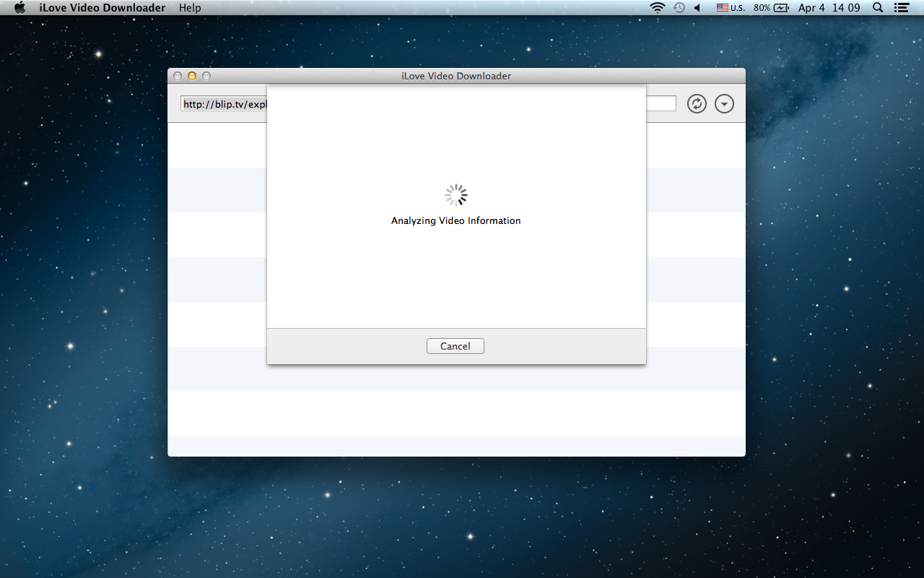Open the Apple menu
Viewport: 924px width, 578px height.
tap(19, 8)
